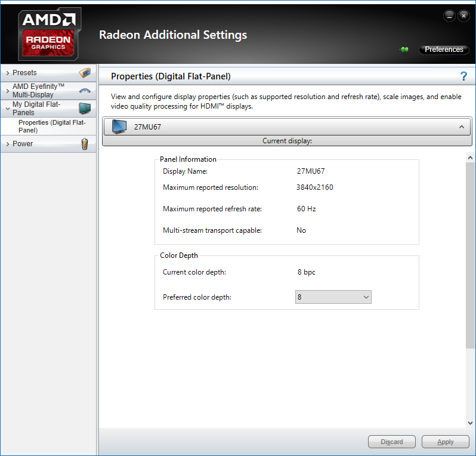
Task: Click the Radeon Additional Settings title
Action: 173,35
